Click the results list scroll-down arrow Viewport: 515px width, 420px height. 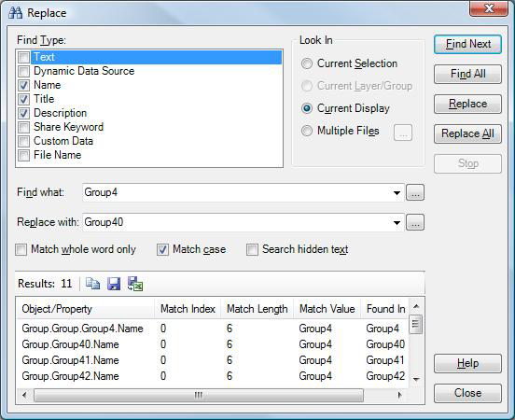tap(416, 379)
